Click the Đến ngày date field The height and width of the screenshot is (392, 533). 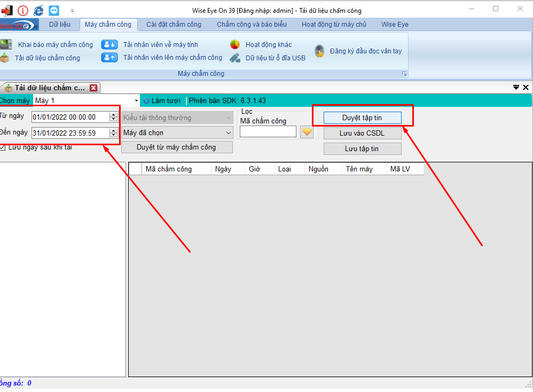(70, 133)
